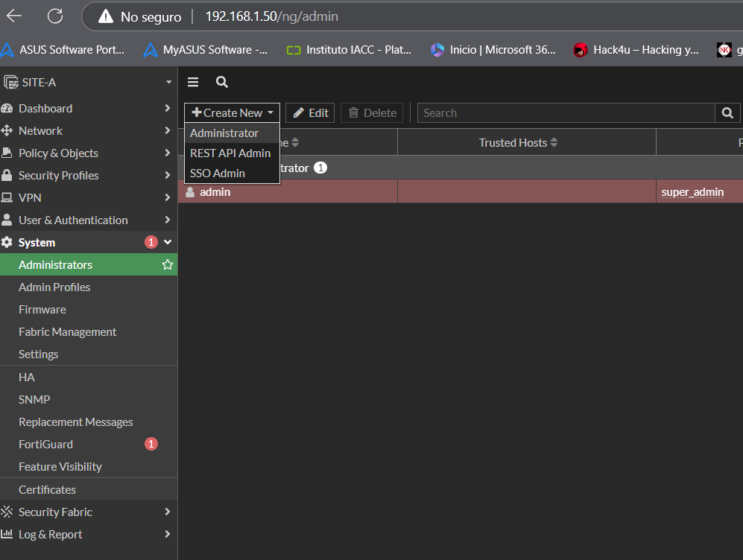Image resolution: width=743 pixels, height=560 pixels.
Task: Click the sort icon on Trusted Hosts column
Action: point(554,143)
